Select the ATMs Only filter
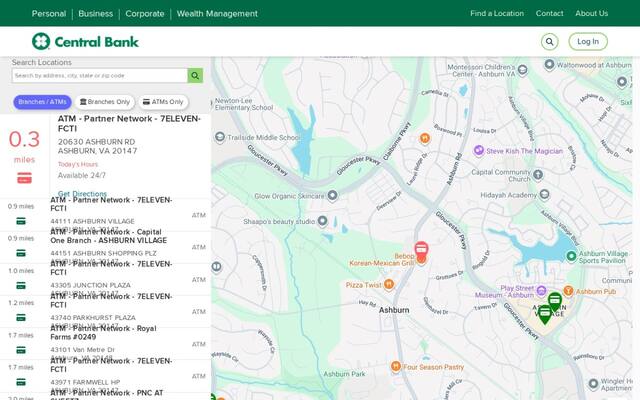This screenshot has height=400, width=640. (163, 102)
